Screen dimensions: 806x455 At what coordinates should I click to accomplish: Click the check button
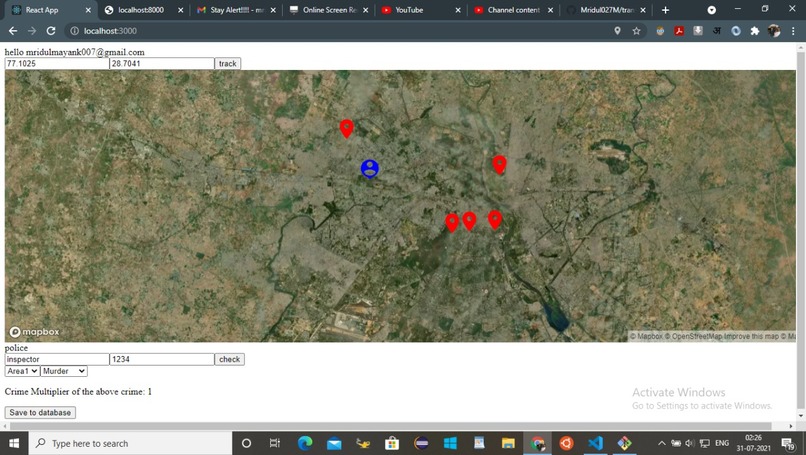pyautogui.click(x=229, y=359)
